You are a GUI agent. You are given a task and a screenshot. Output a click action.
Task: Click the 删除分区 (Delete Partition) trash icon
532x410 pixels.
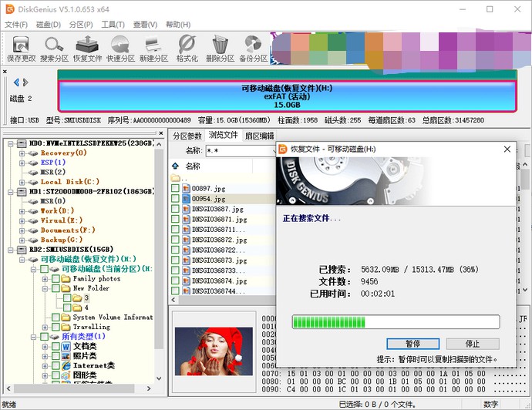pos(221,48)
